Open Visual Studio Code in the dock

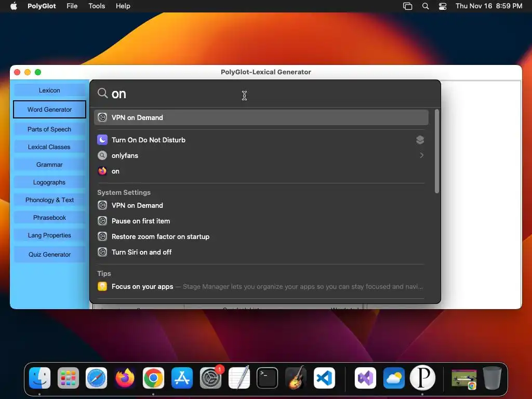tap(324, 378)
